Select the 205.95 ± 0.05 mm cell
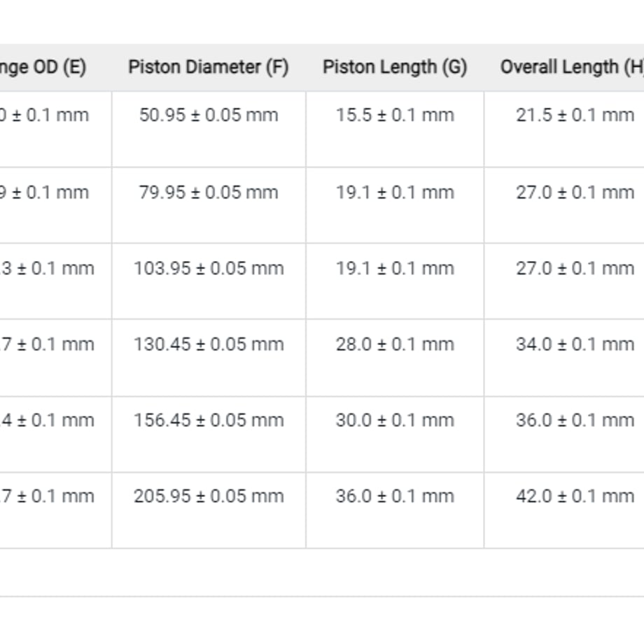The width and height of the screenshot is (644, 644). (209, 510)
